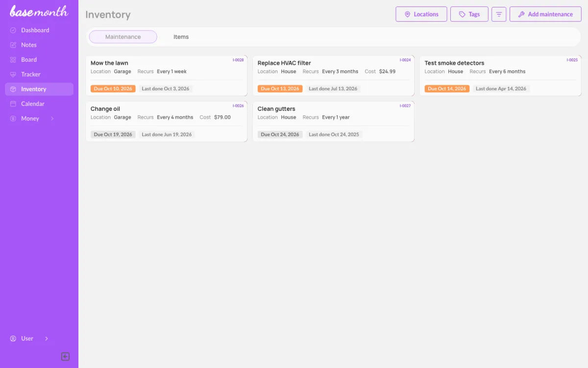Click the I-0025 item ID
The image size is (588, 368).
click(x=572, y=60)
